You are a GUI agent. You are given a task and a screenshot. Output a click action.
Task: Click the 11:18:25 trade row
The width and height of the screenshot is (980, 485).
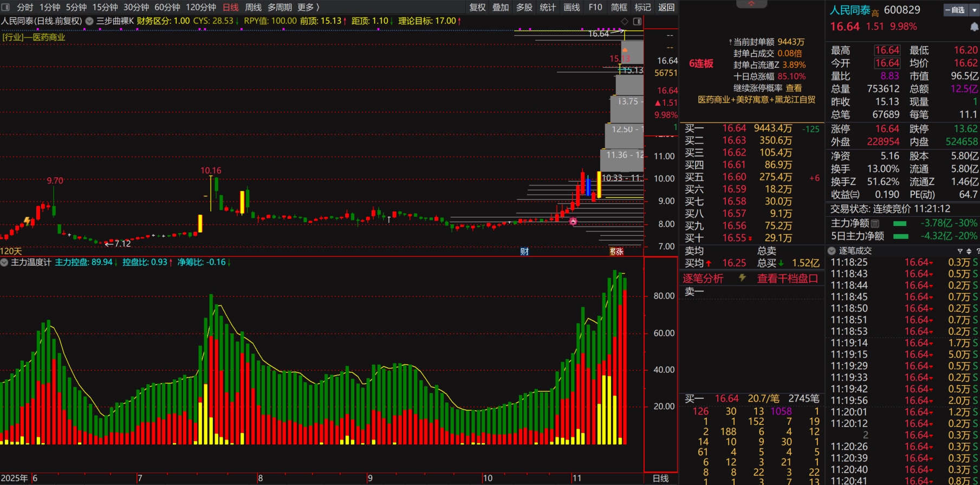tap(904, 262)
